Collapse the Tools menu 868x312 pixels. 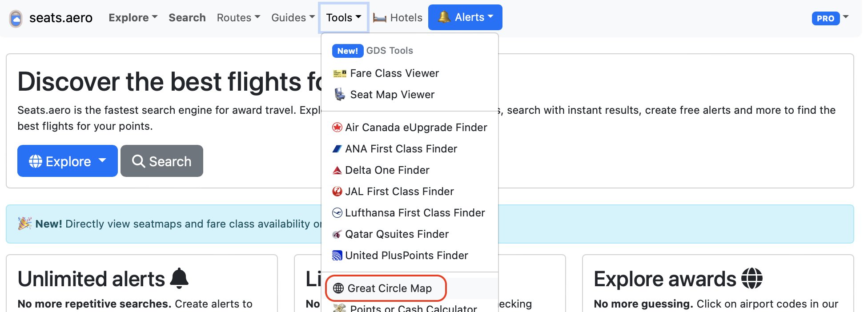(343, 18)
